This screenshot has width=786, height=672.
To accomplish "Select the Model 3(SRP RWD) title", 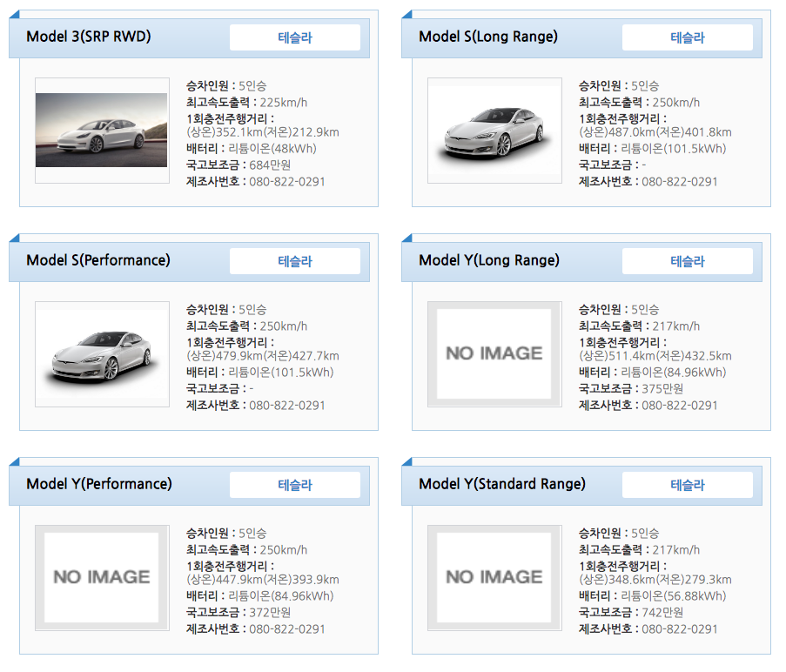I will (89, 37).
